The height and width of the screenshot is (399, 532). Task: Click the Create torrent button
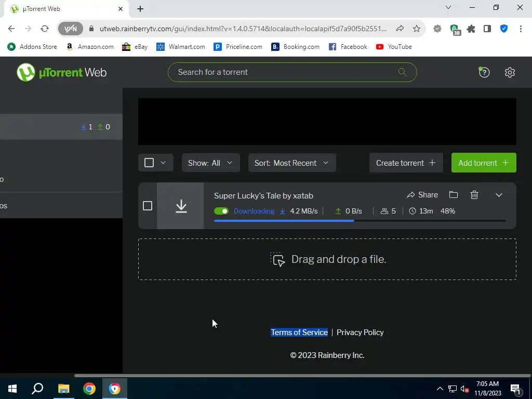coord(406,163)
